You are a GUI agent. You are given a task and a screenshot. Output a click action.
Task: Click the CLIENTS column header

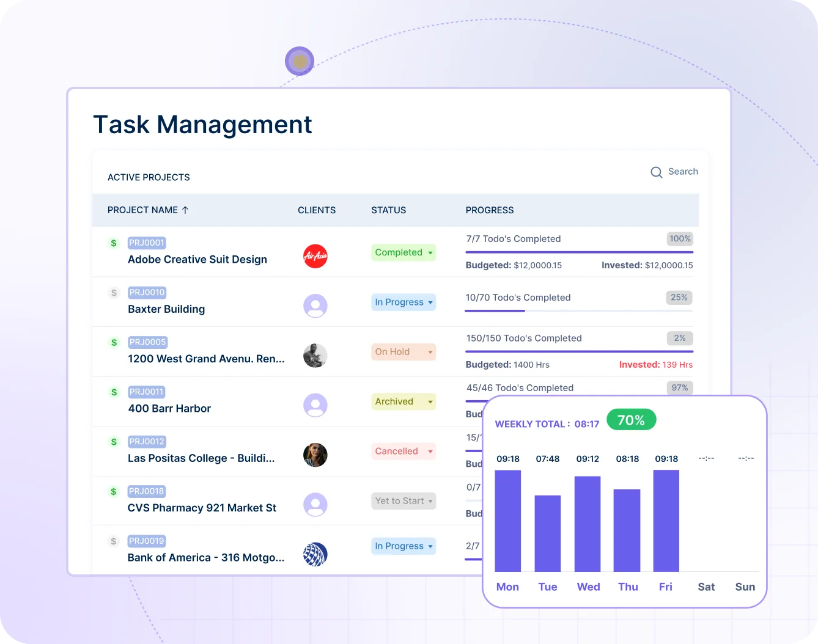pyautogui.click(x=317, y=210)
